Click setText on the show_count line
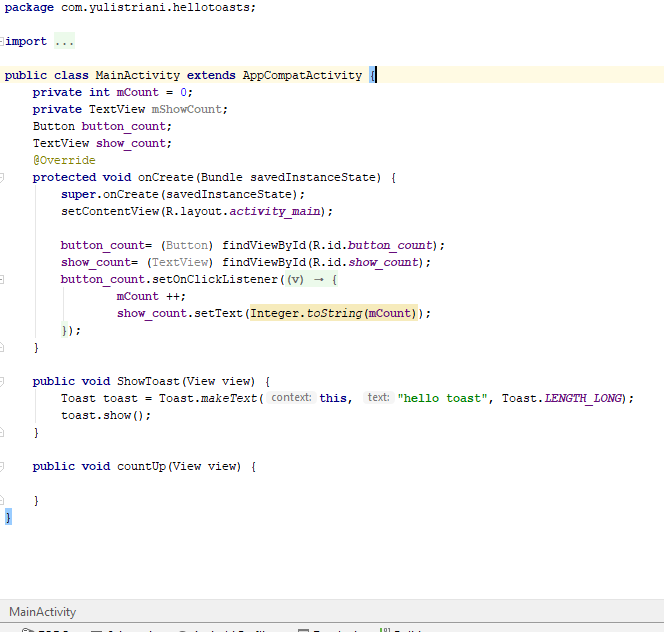This screenshot has height=632, width=664. point(219,313)
